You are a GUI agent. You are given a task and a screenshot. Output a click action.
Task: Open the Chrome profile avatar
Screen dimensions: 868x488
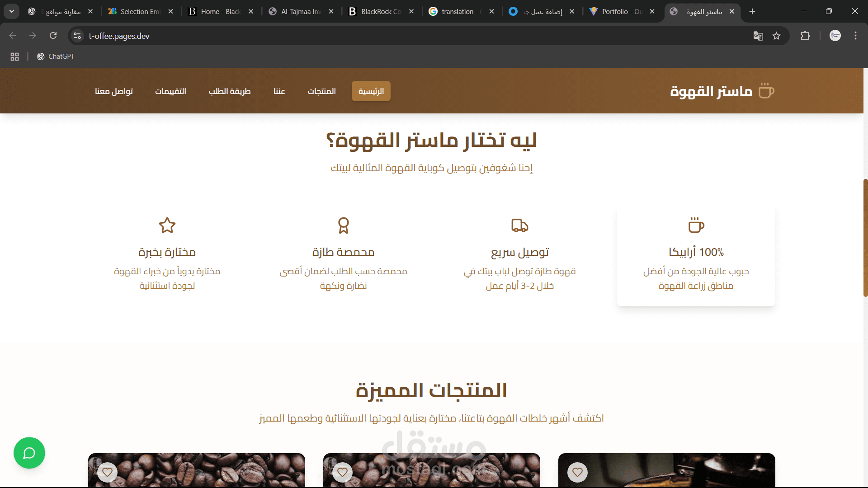tap(835, 36)
